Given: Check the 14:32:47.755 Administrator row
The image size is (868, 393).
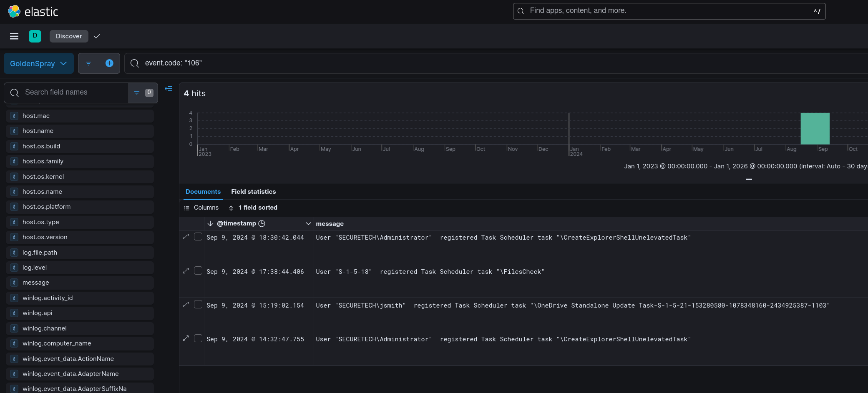Looking at the screenshot, I should coord(198,338).
